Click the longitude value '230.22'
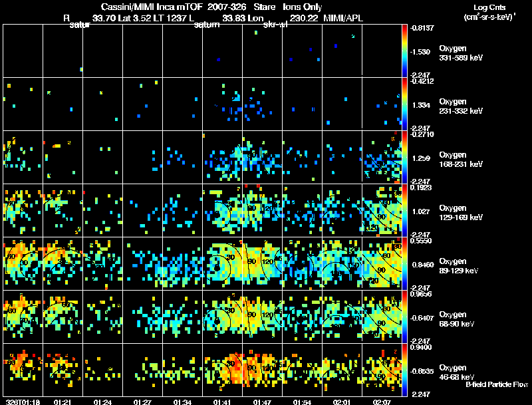Viewport: 532px width, 405px height. [x=304, y=18]
